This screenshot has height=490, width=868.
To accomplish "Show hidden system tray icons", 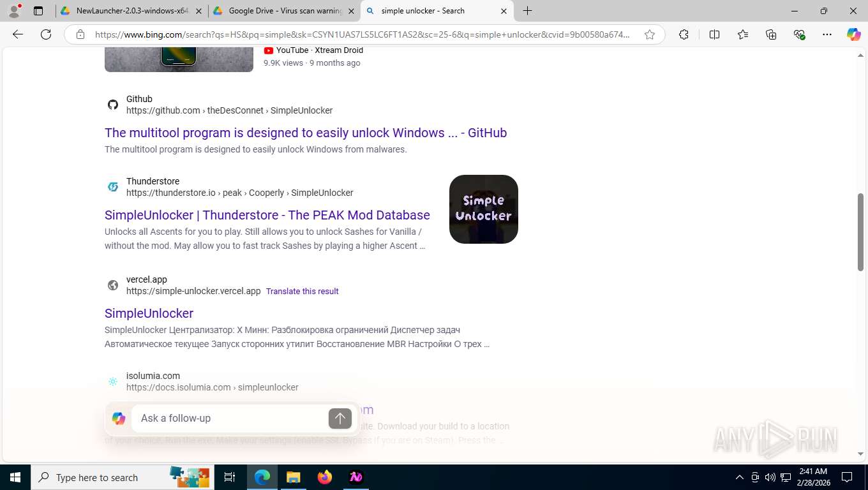I will [740, 477].
